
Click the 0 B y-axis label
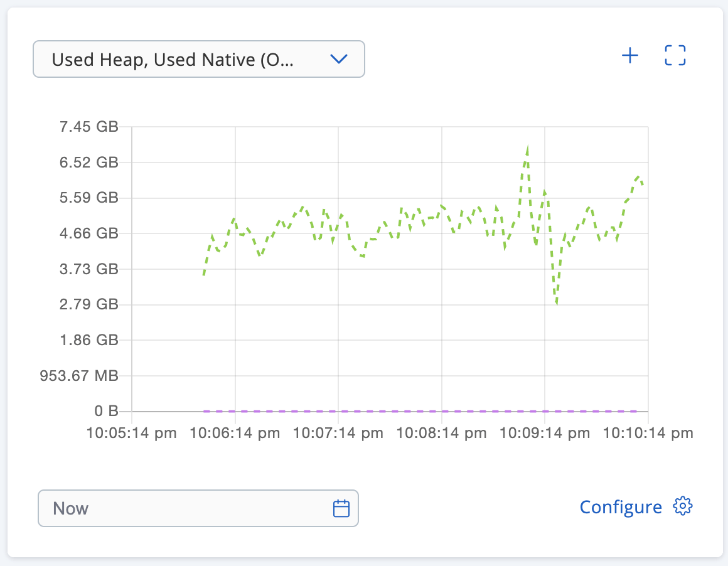[x=106, y=412]
